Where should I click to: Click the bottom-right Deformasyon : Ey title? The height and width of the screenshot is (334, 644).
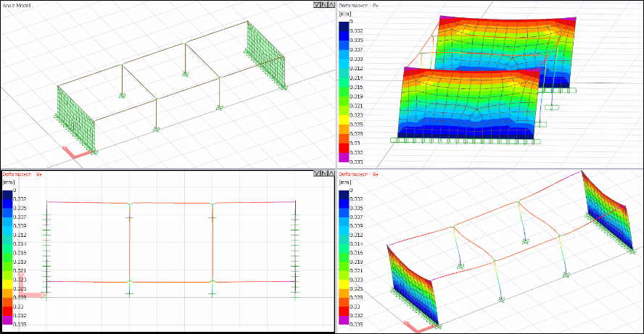(358, 175)
